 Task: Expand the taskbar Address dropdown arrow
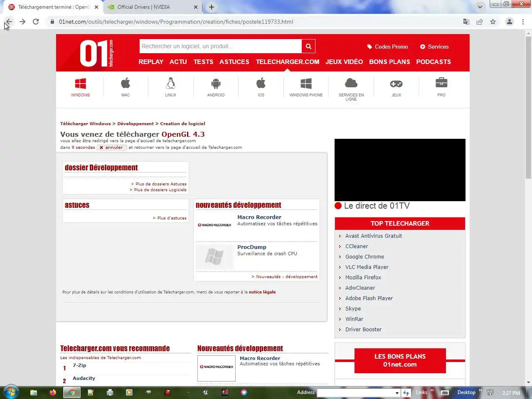coord(397,392)
